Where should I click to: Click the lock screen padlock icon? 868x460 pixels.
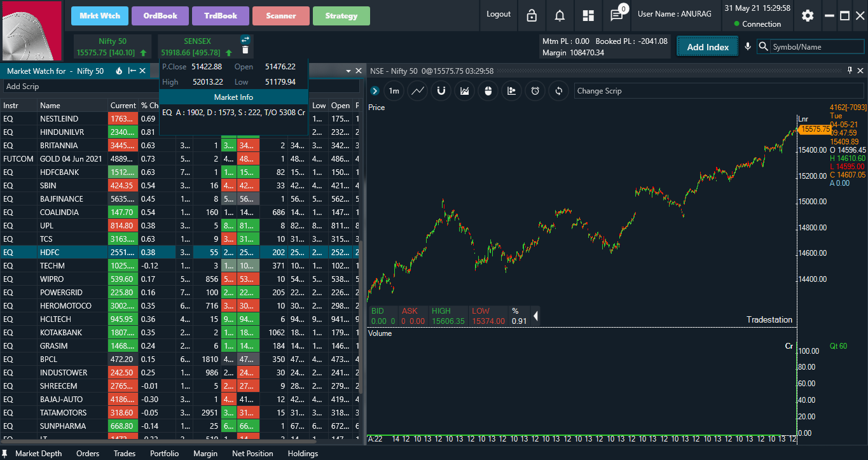click(x=532, y=16)
